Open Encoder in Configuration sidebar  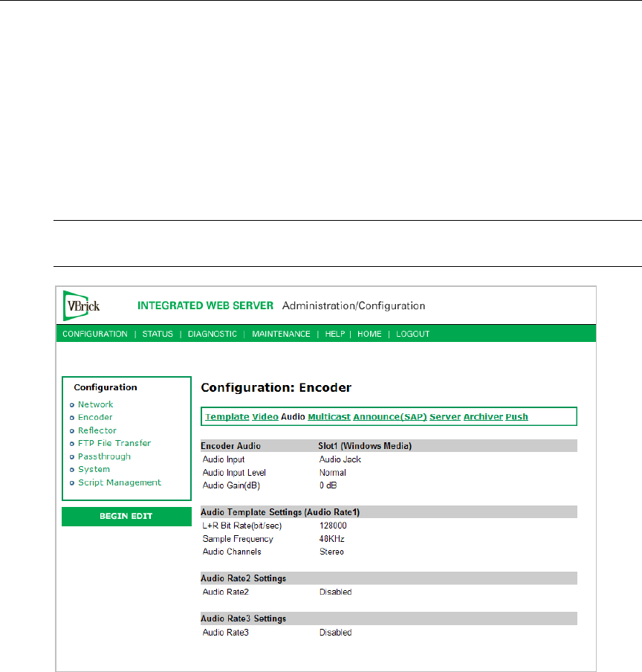pos(95,418)
